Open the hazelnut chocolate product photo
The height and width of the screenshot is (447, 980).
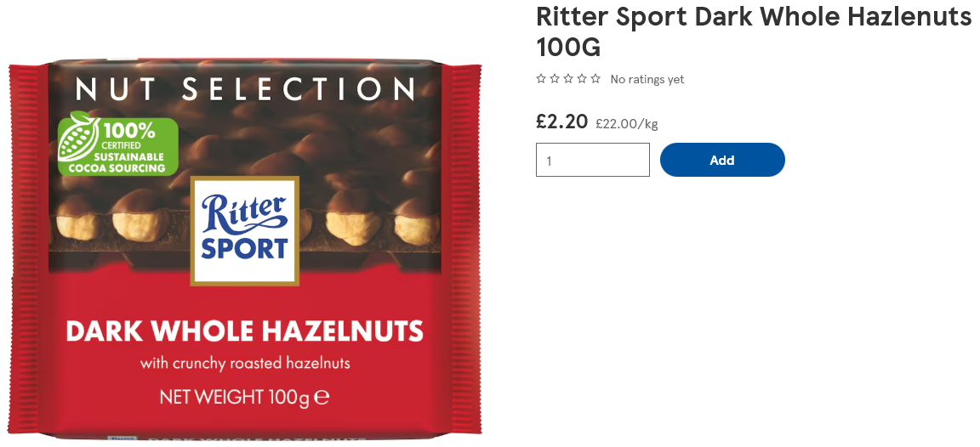click(244, 248)
